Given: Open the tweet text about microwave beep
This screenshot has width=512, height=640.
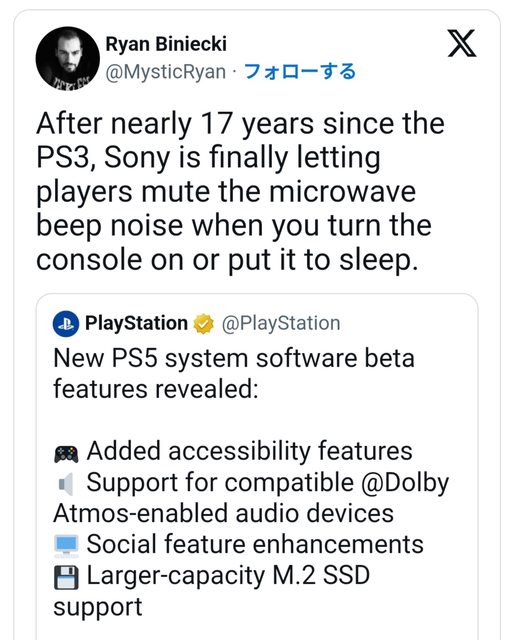Looking at the screenshot, I should click(x=240, y=192).
